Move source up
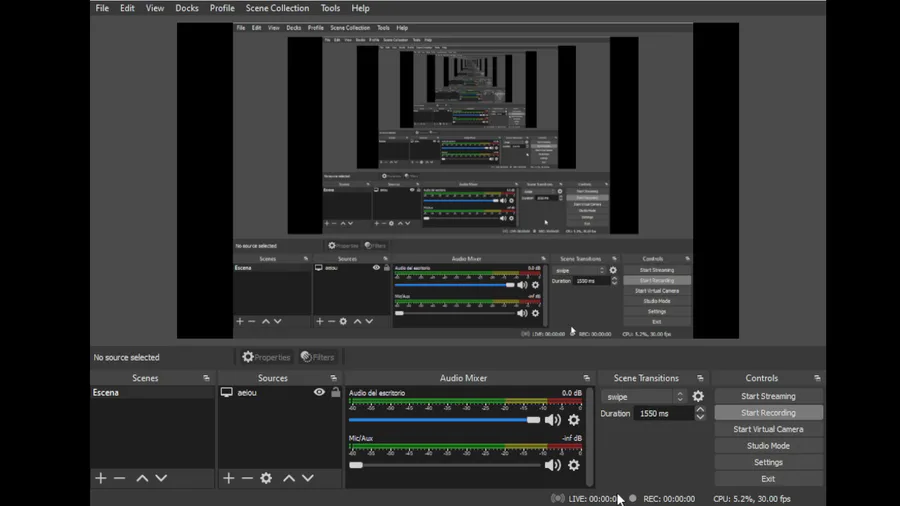The image size is (900, 506). 289,478
